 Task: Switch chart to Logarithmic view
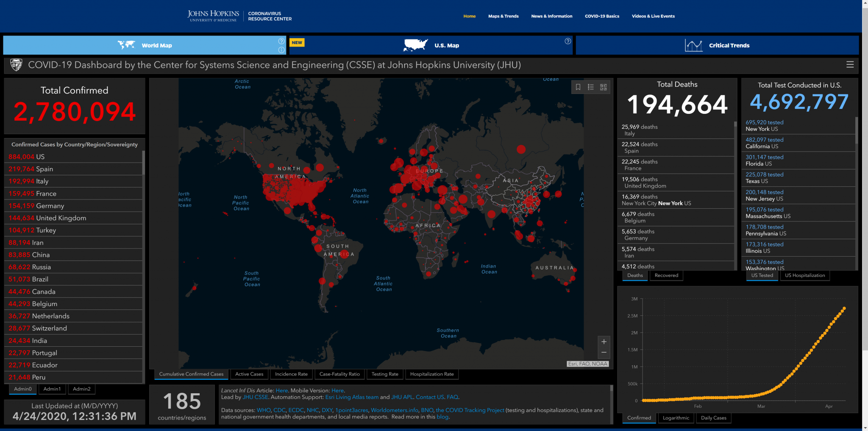[x=676, y=418]
